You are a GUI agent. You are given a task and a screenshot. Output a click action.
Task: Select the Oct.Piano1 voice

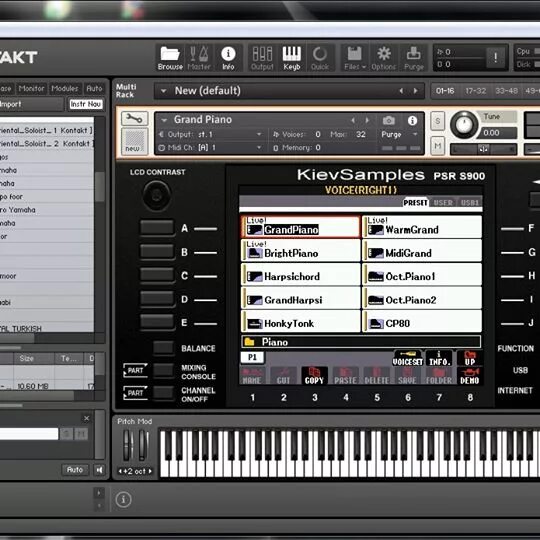pyautogui.click(x=422, y=274)
